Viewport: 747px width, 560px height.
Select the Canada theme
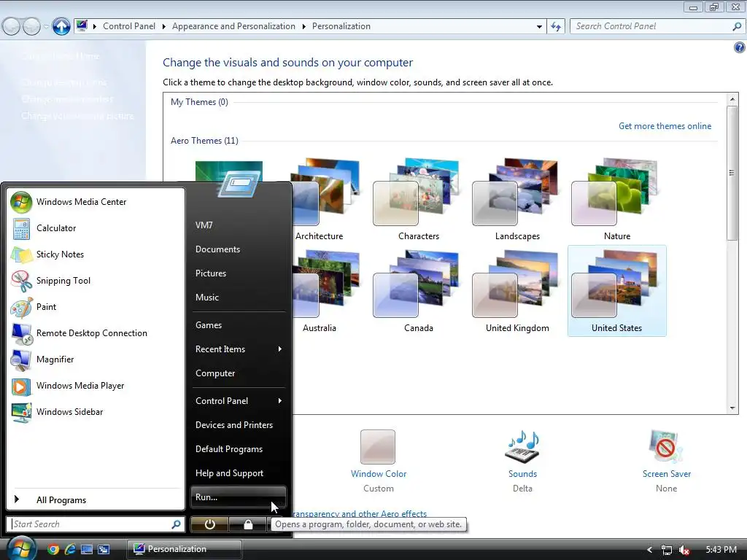(418, 292)
